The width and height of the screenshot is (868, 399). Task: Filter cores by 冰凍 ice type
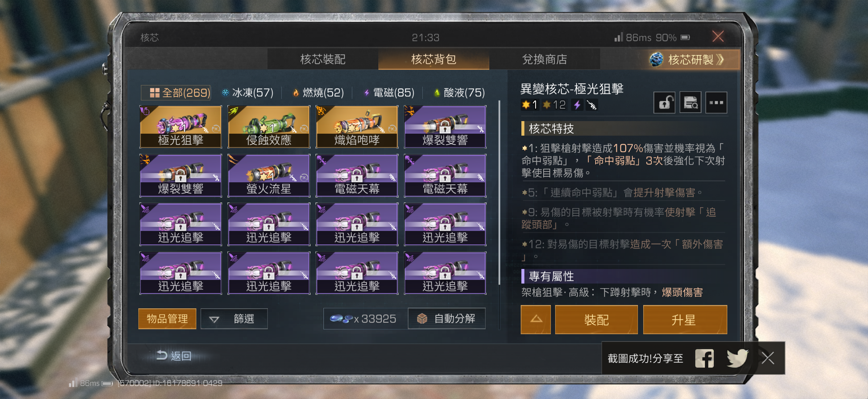[x=247, y=93]
